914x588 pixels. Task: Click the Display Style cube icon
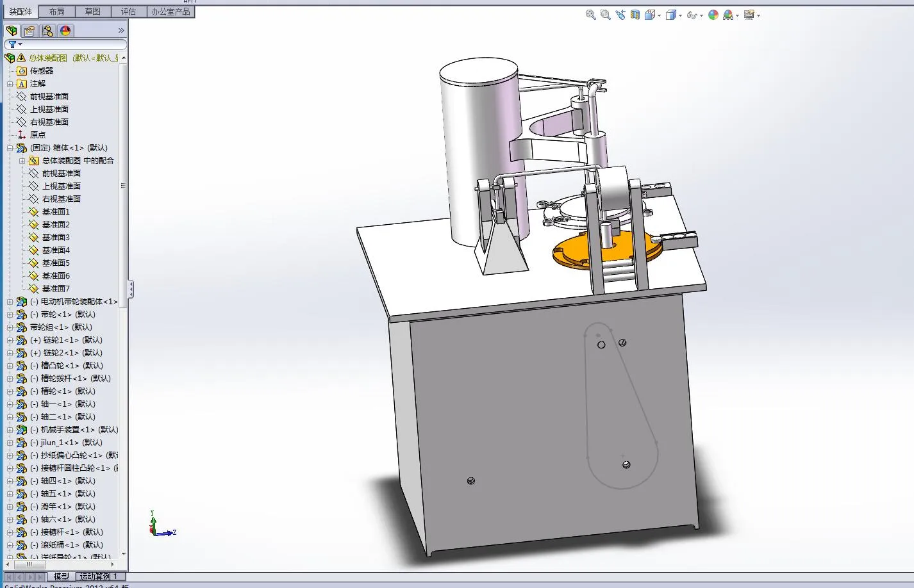coord(670,15)
